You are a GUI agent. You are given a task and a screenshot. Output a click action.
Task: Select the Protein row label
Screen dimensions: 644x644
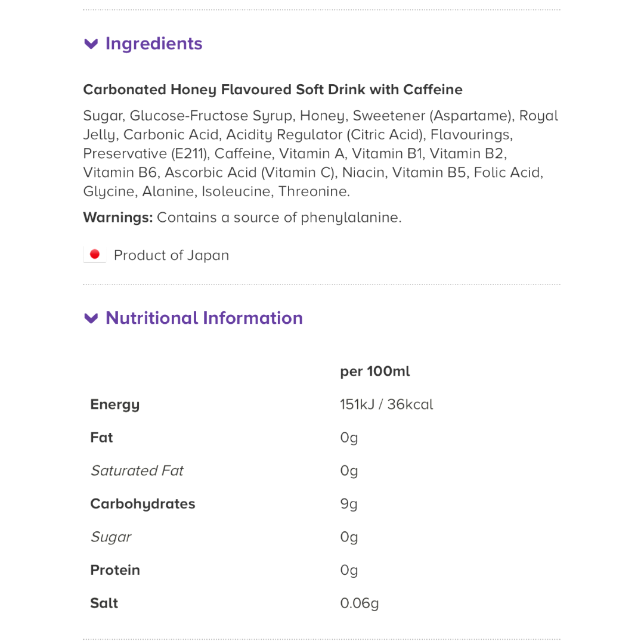[x=115, y=570]
